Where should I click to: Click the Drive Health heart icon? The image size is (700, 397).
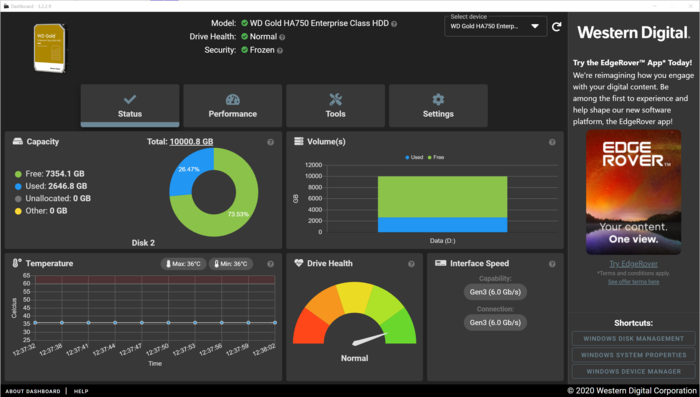pos(299,263)
